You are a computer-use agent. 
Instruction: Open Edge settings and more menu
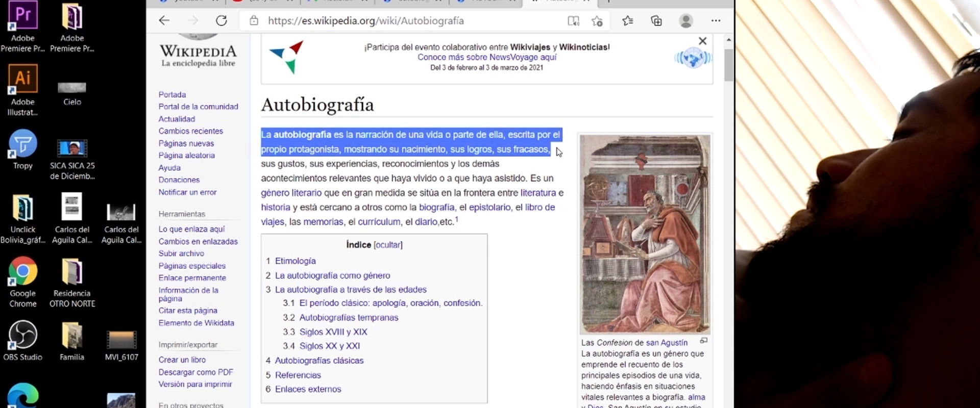pyautogui.click(x=716, y=21)
